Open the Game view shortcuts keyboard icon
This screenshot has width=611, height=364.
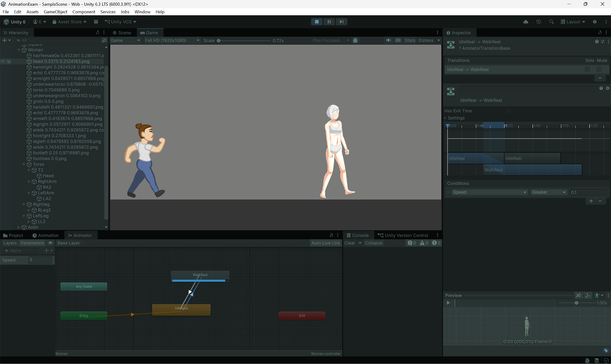398,40
